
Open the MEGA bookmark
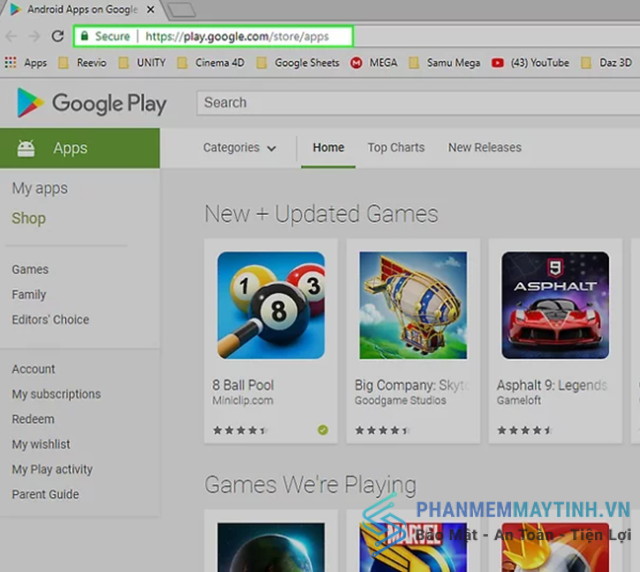(373, 62)
